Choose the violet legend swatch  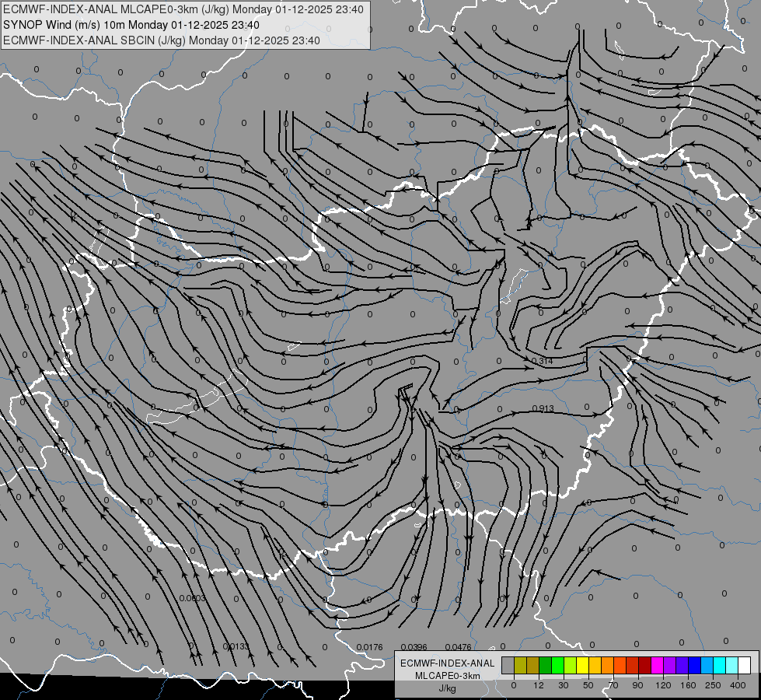point(670,666)
